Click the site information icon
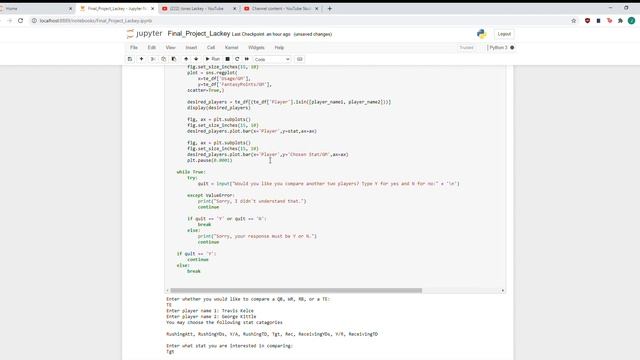This screenshot has width=640, height=360. (34, 20)
